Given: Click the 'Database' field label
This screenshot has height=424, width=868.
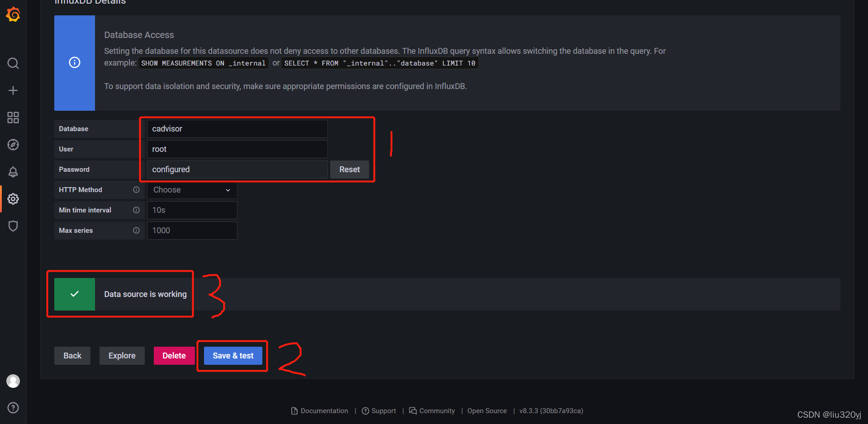Looking at the screenshot, I should (73, 129).
